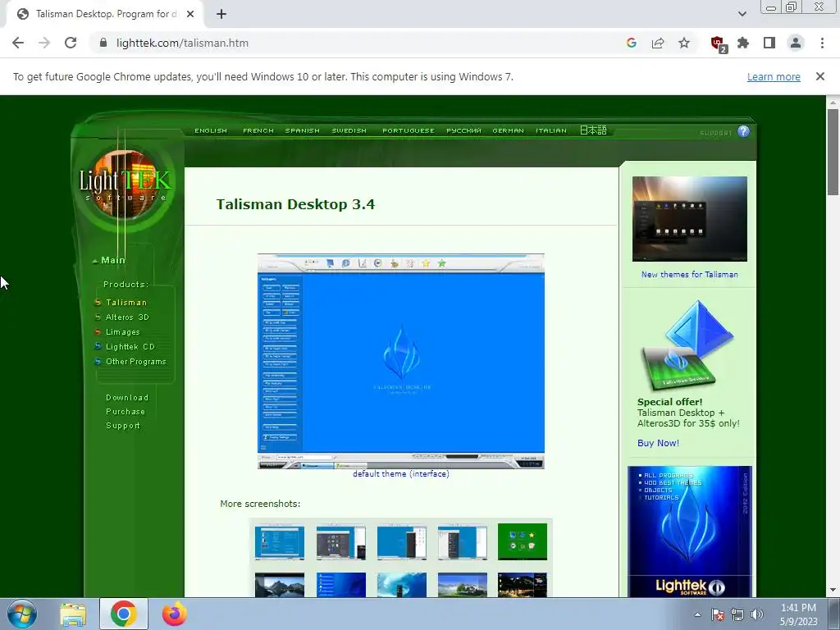Click the scrollbar down arrow
840x630 pixels.
833,591
